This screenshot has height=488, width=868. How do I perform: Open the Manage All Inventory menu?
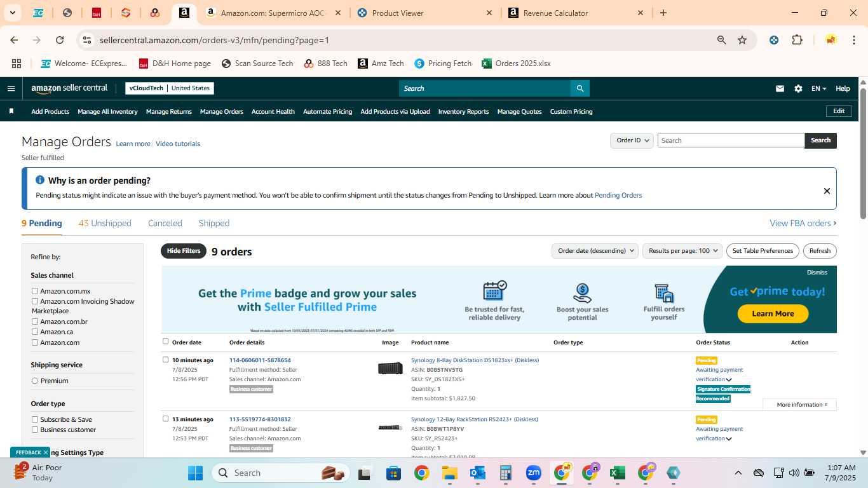(107, 111)
